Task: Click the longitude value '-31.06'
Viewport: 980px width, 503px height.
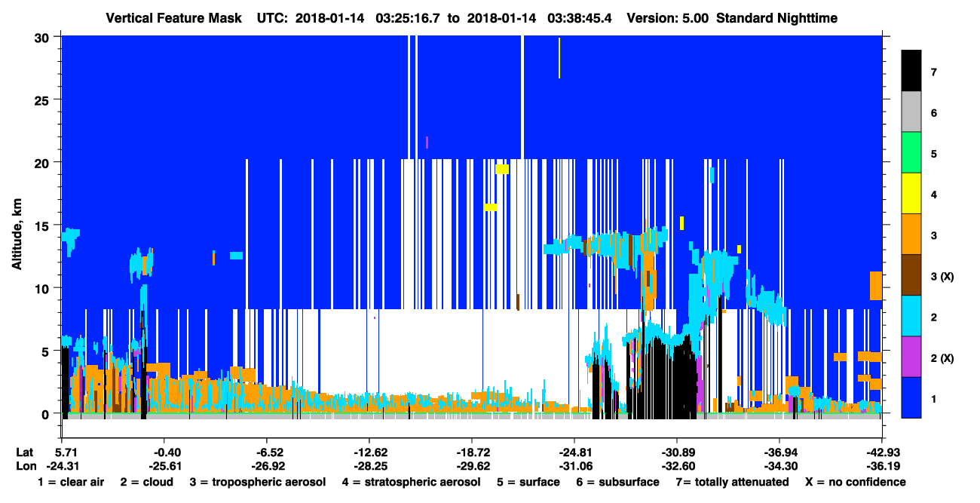Action: (x=574, y=466)
